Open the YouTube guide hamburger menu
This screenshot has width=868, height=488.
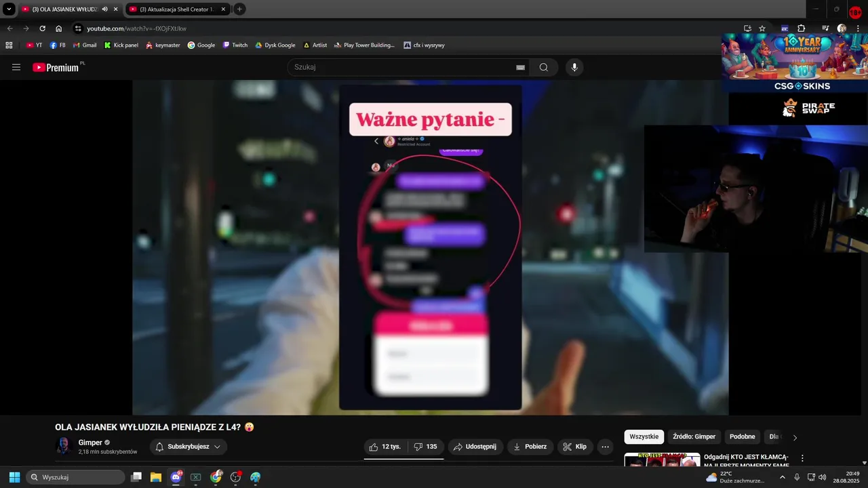[16, 67]
